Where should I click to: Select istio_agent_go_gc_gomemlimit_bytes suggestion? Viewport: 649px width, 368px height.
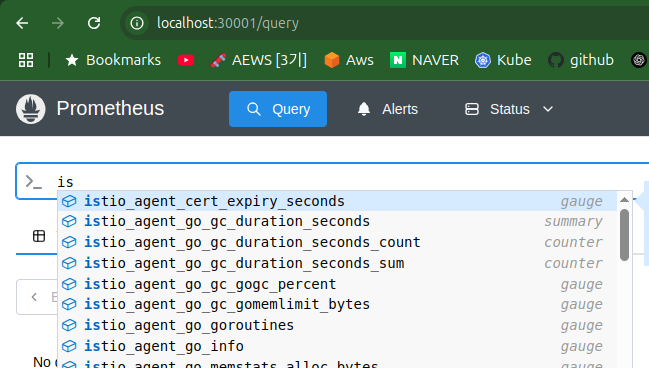[x=337, y=304]
